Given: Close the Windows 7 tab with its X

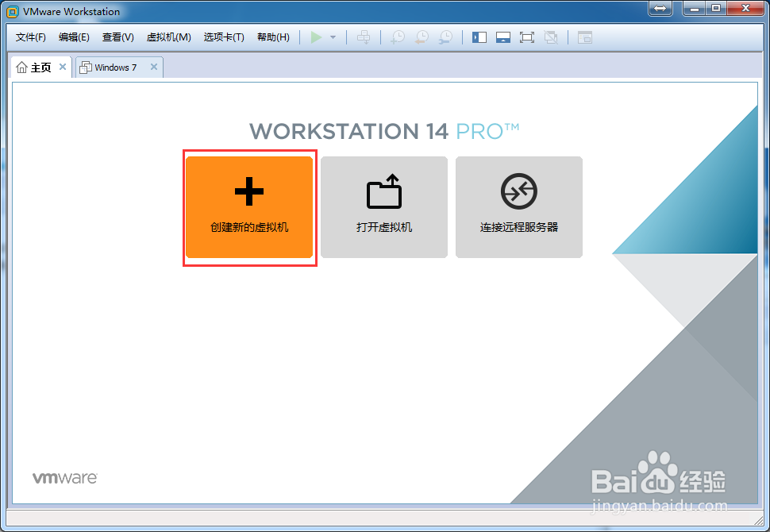Looking at the screenshot, I should pyautogui.click(x=153, y=67).
